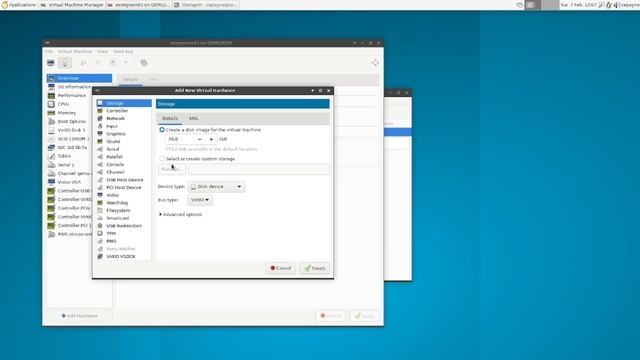Image resolution: width=640 pixels, height=360 pixels.
Task: Click the custom storage path field
Action: coord(258,169)
